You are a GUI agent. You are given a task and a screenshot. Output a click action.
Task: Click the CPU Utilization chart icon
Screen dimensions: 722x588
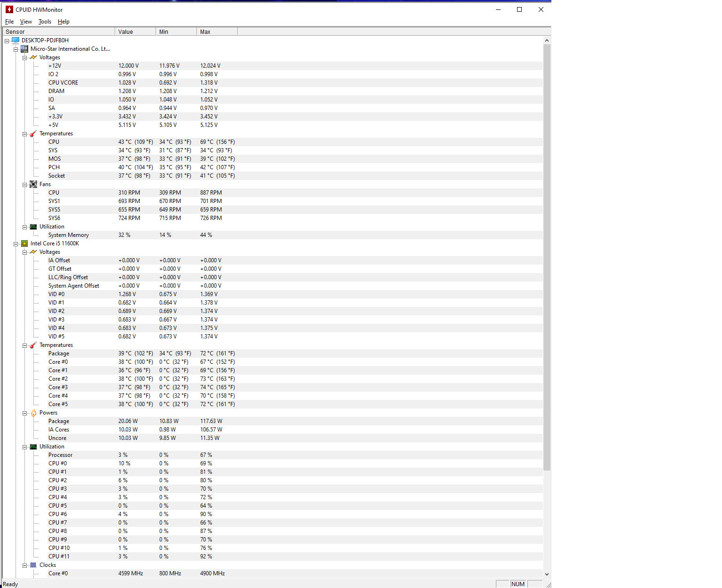tap(33, 447)
